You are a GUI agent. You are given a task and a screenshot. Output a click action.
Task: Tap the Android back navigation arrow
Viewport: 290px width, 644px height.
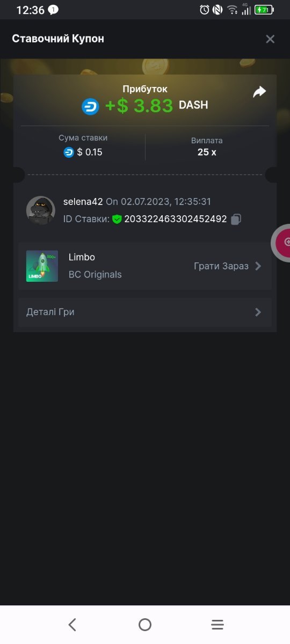point(73,624)
